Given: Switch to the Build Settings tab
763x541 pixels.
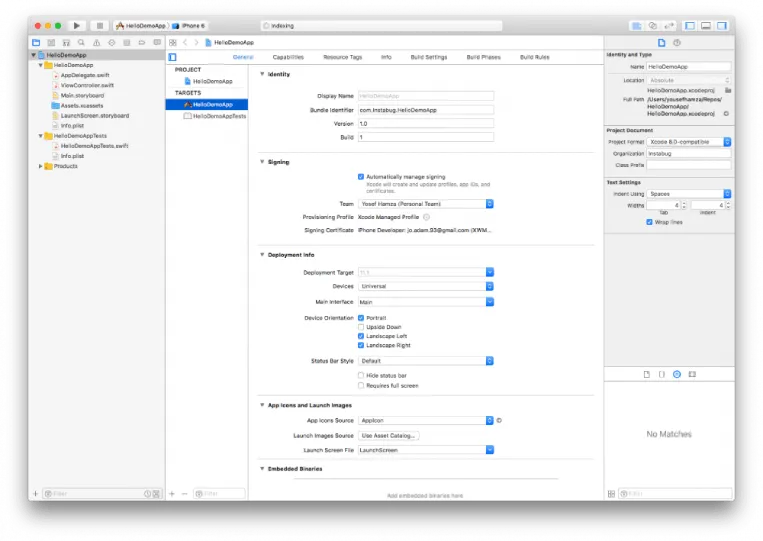Looking at the screenshot, I should pos(429,57).
